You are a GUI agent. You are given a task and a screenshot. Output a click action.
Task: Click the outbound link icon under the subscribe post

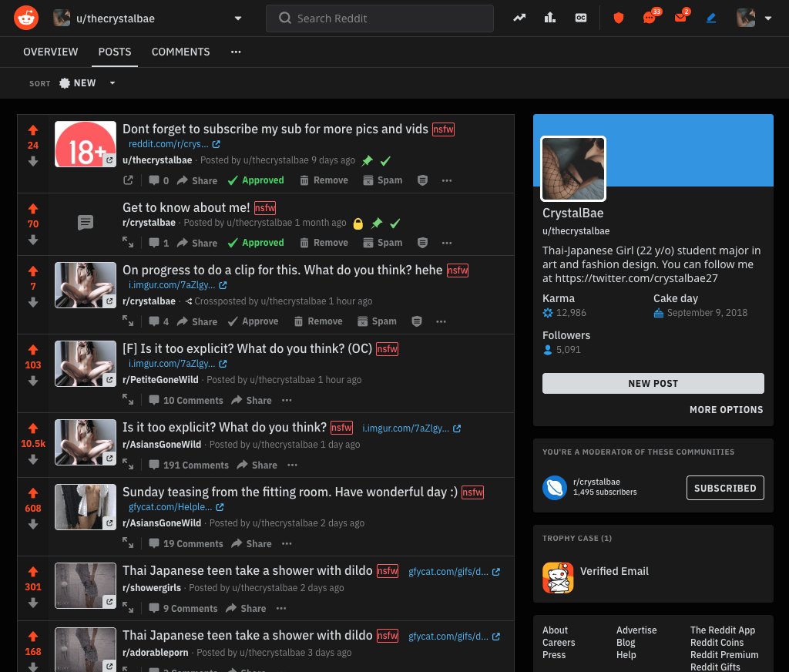coord(129,180)
